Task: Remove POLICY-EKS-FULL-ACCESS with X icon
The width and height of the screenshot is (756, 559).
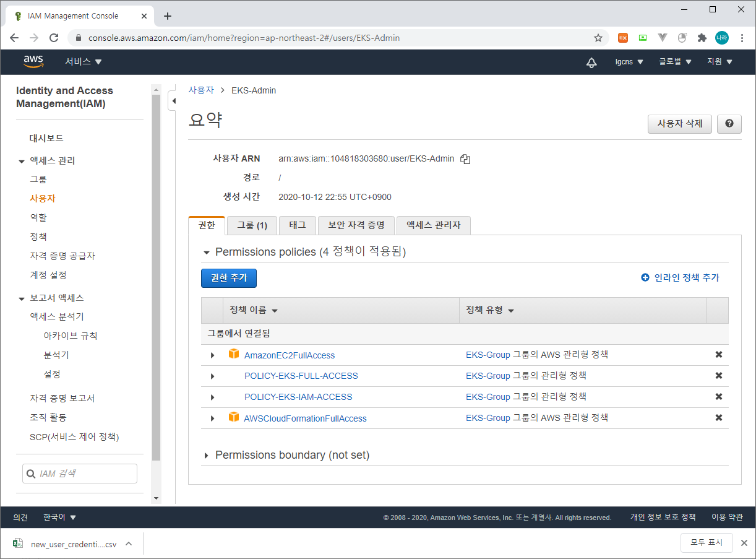Action: [719, 376]
